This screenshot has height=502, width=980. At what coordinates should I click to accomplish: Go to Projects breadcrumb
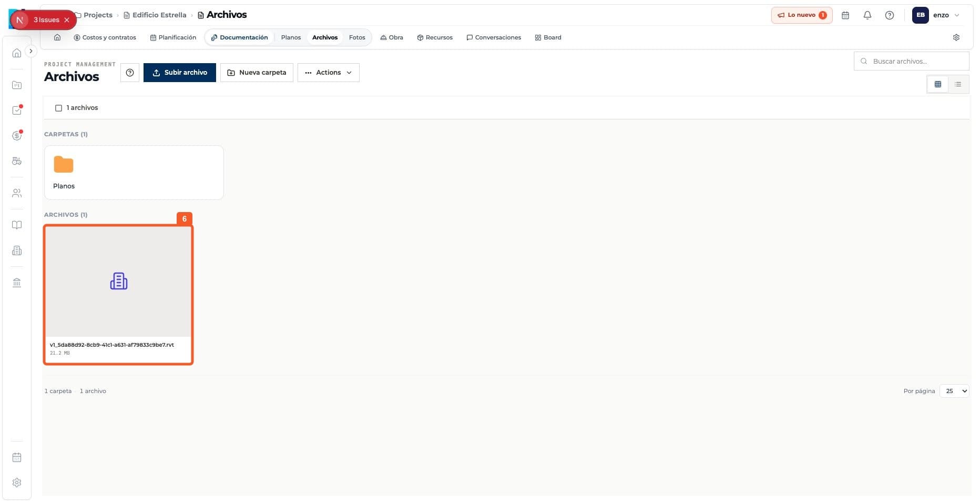pyautogui.click(x=94, y=15)
